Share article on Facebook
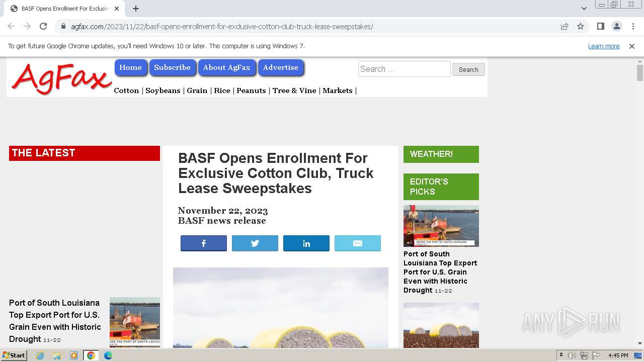644x362 pixels. coord(204,243)
